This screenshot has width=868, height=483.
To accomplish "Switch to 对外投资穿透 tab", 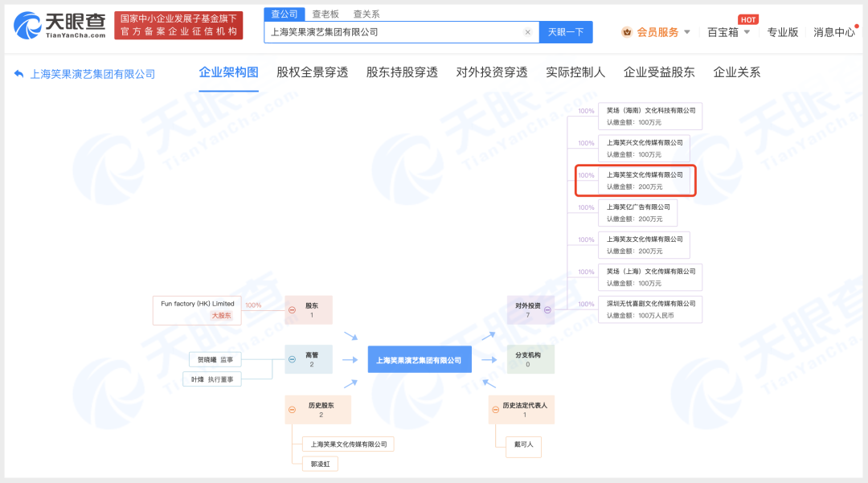I will point(492,72).
